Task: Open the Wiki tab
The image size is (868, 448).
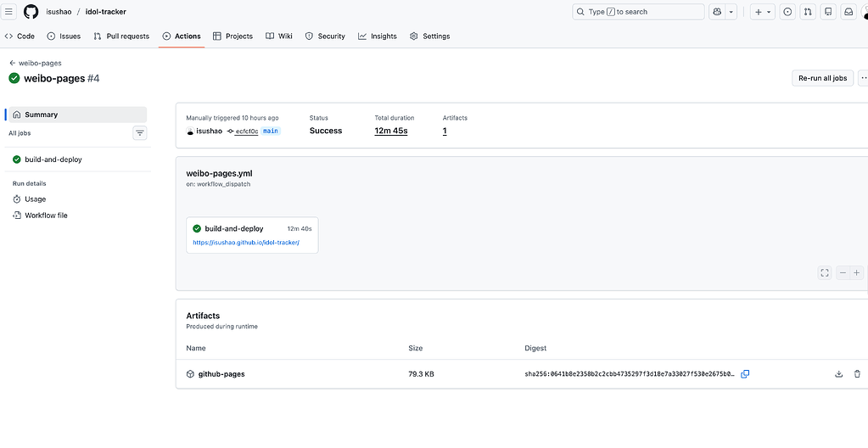Action: [x=279, y=36]
